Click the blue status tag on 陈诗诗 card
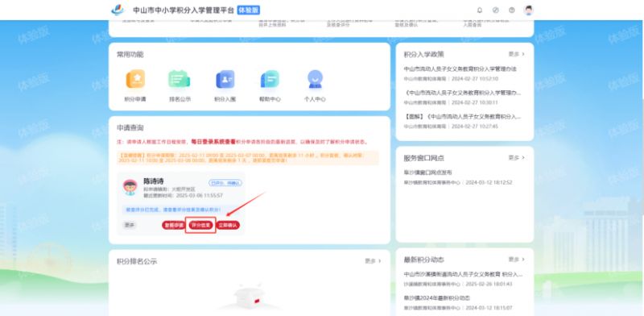Image resolution: width=644 pixels, height=316 pixels. 225,183
